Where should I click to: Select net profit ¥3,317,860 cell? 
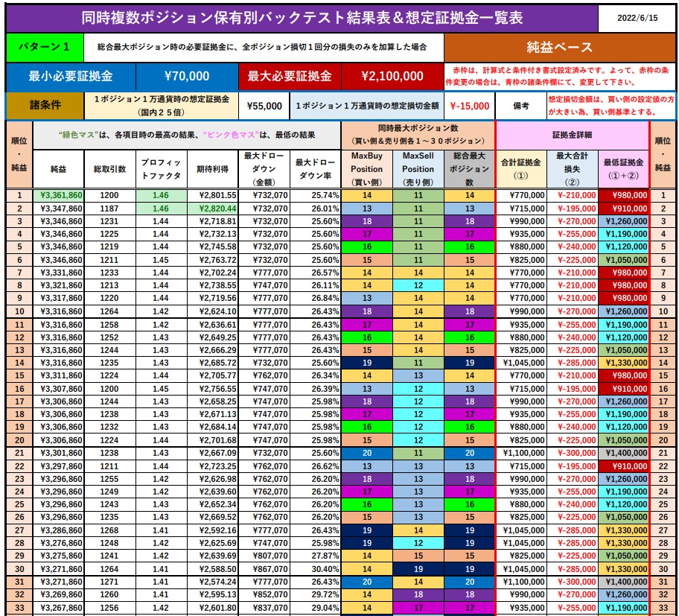coord(59,298)
